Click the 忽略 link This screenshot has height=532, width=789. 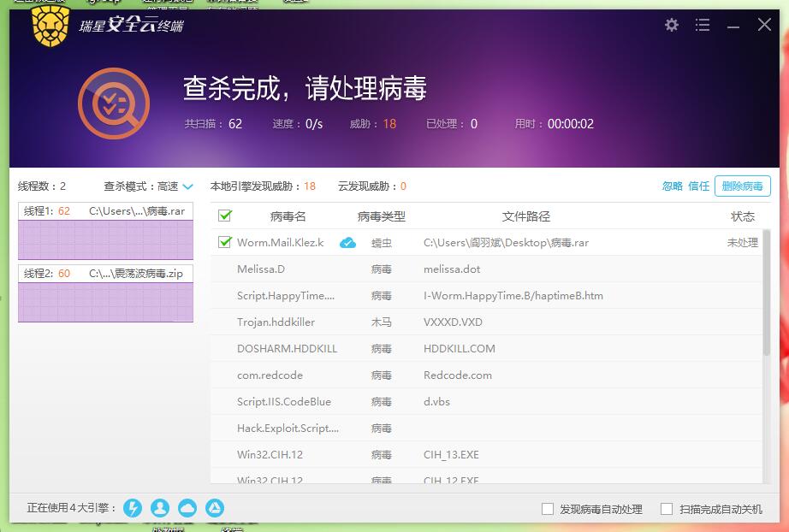point(673,186)
